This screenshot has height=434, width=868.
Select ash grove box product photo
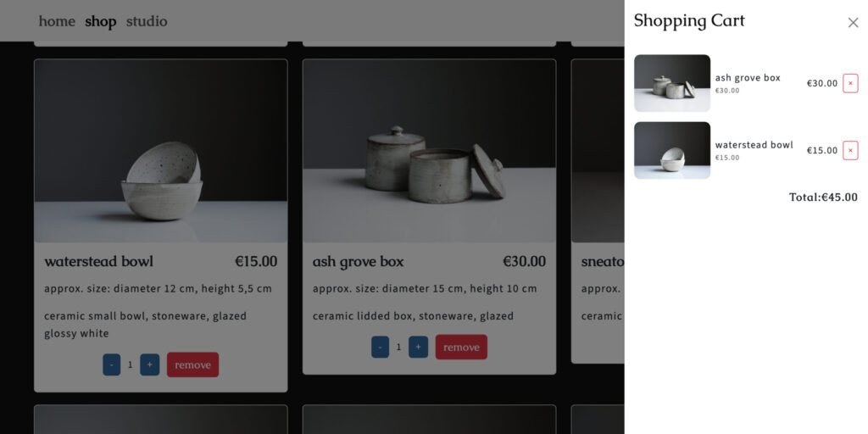tap(429, 151)
